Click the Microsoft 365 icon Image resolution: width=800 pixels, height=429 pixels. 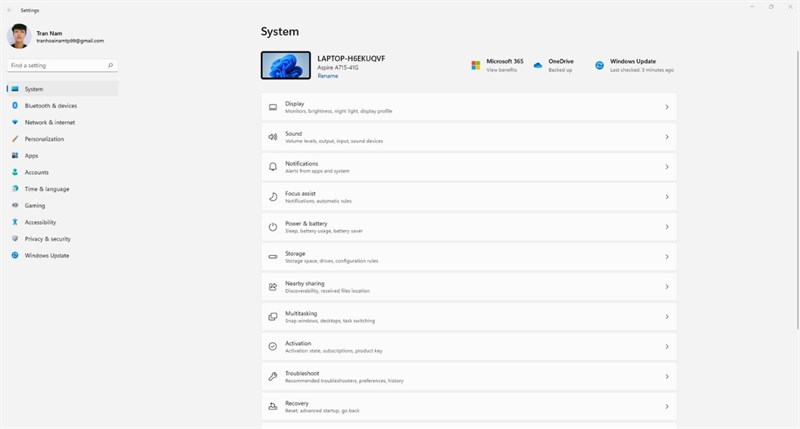[476, 65]
